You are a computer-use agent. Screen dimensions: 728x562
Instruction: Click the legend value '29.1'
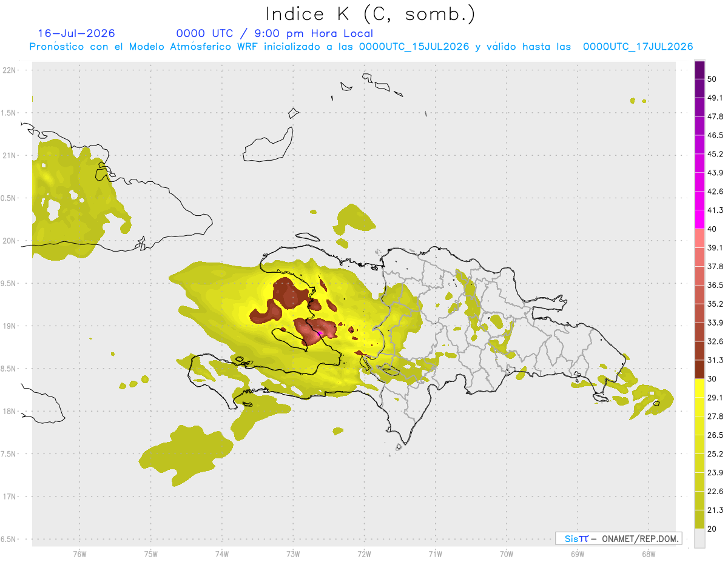[715, 398]
